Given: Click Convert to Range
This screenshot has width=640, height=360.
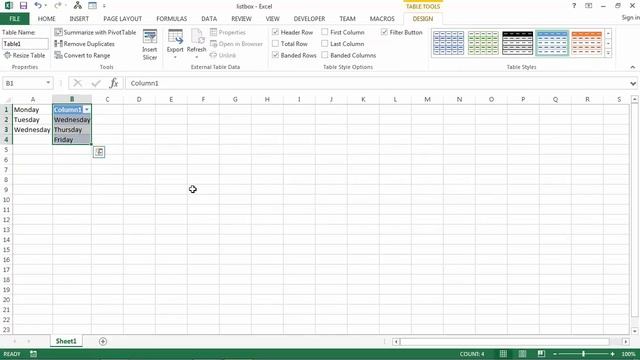Looking at the screenshot, I should tap(82, 55).
